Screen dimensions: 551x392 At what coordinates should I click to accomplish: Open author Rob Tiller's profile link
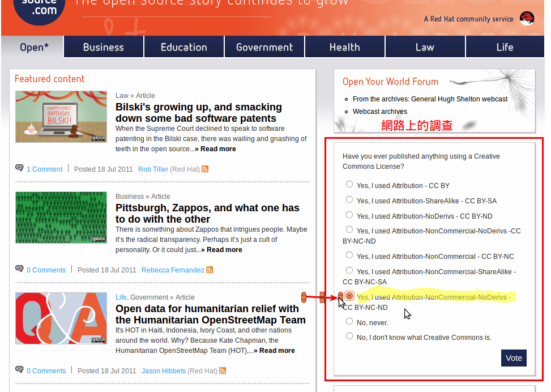(153, 169)
